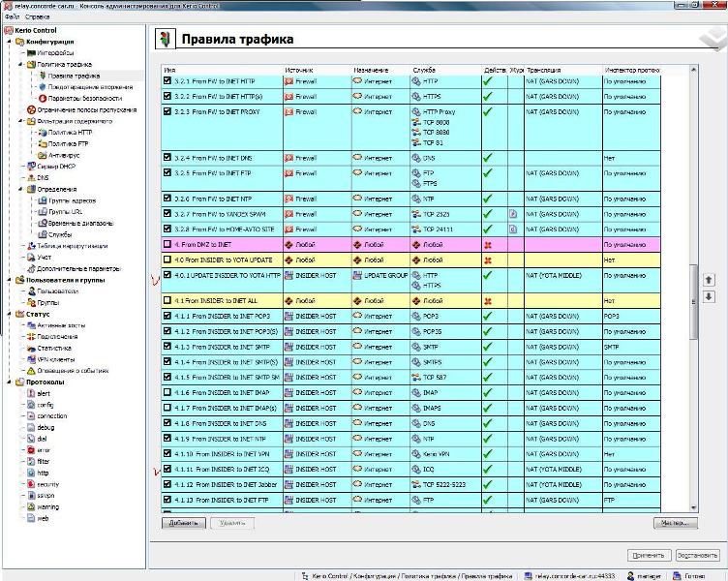Open the error log icon

[31, 450]
